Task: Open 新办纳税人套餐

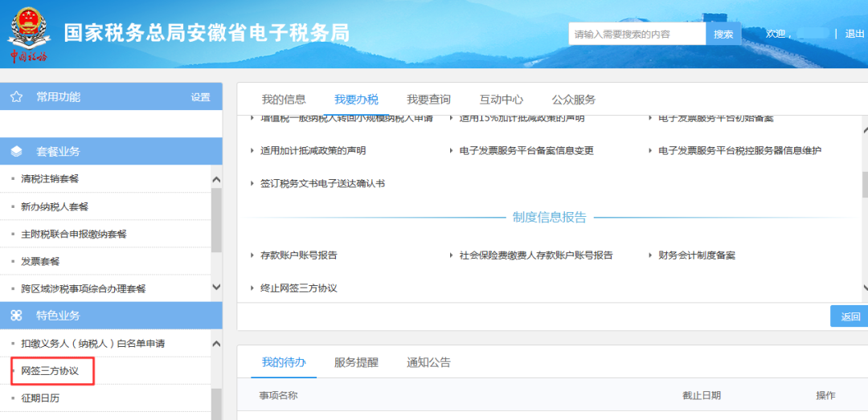Action: tap(55, 207)
